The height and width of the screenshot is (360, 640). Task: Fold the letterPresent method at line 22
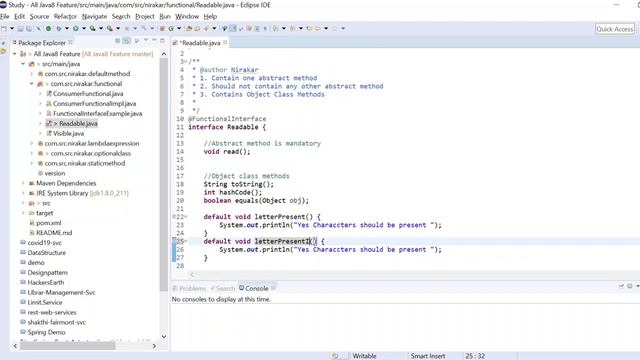point(186,217)
